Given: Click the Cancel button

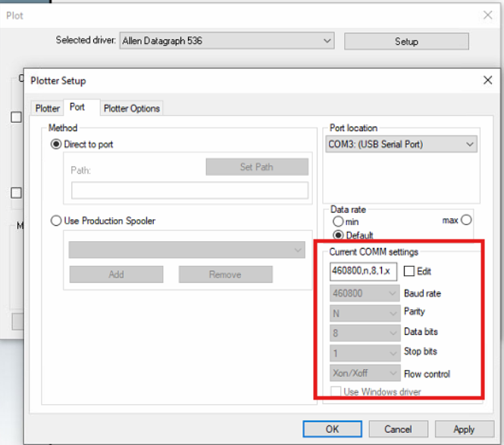Looking at the screenshot, I should click(x=398, y=429).
